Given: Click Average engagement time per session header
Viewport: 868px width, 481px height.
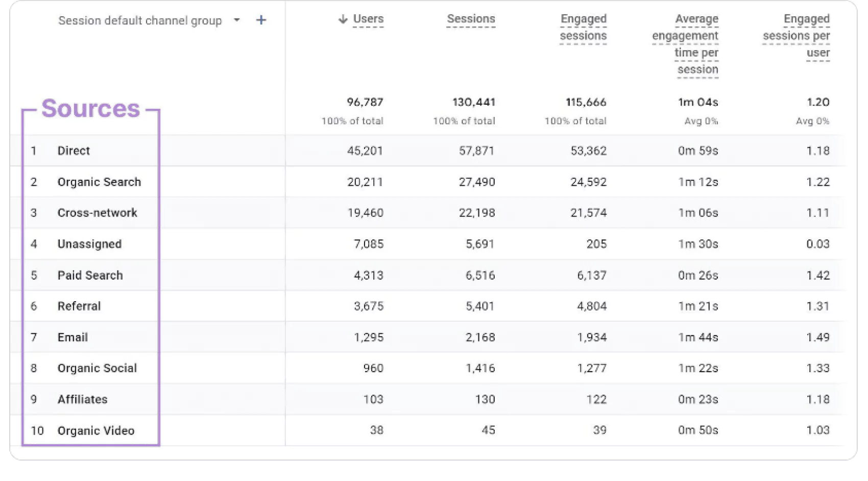Looking at the screenshot, I should coord(686,44).
